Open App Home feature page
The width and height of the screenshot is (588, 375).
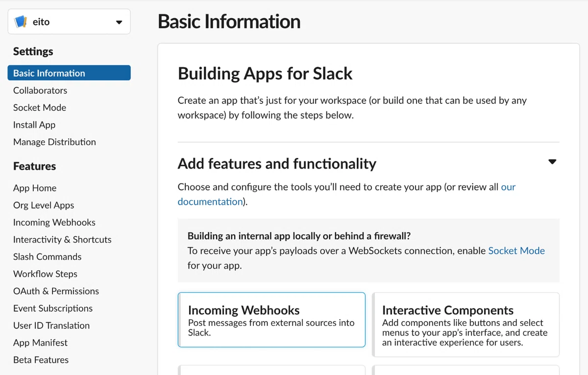35,188
